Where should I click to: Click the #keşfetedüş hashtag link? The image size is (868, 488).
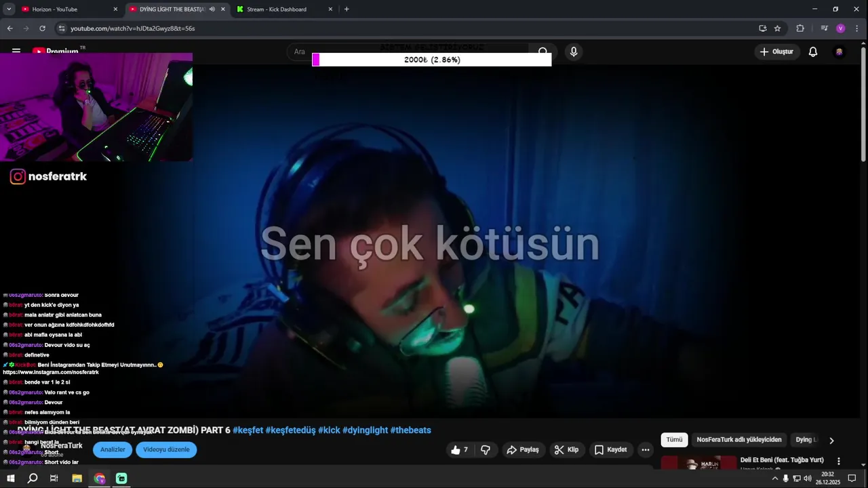coord(290,430)
